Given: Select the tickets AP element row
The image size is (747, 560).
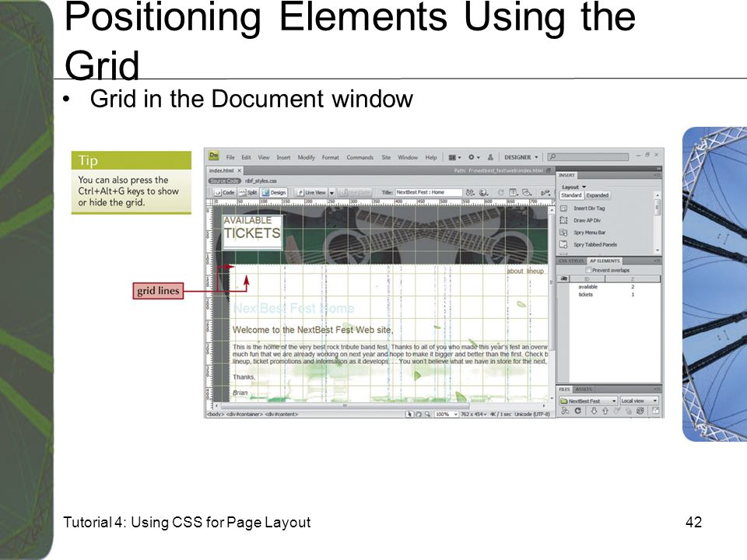Looking at the screenshot, I should pos(608,294).
